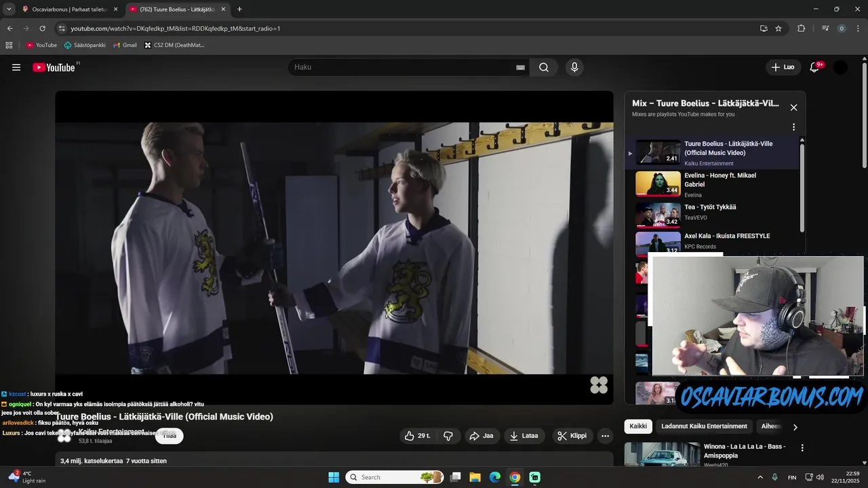The height and width of the screenshot is (488, 868).
Task: Open the tab search dropdown
Action: (x=9, y=9)
